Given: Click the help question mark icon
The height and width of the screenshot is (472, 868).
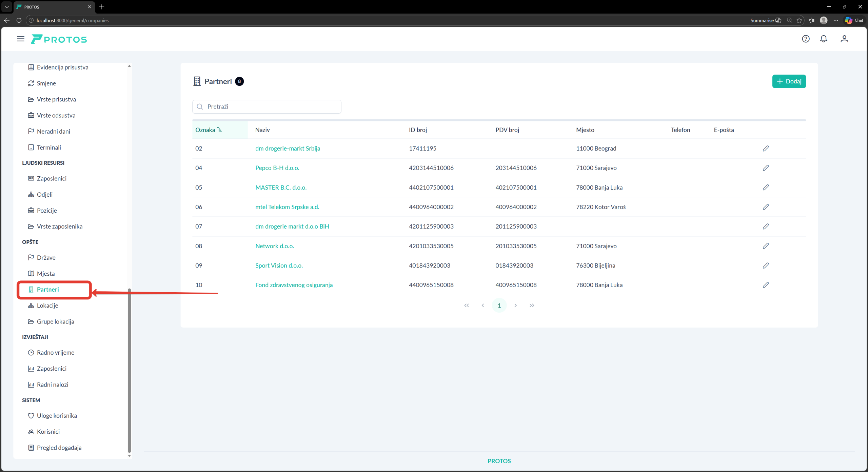Looking at the screenshot, I should coord(806,39).
